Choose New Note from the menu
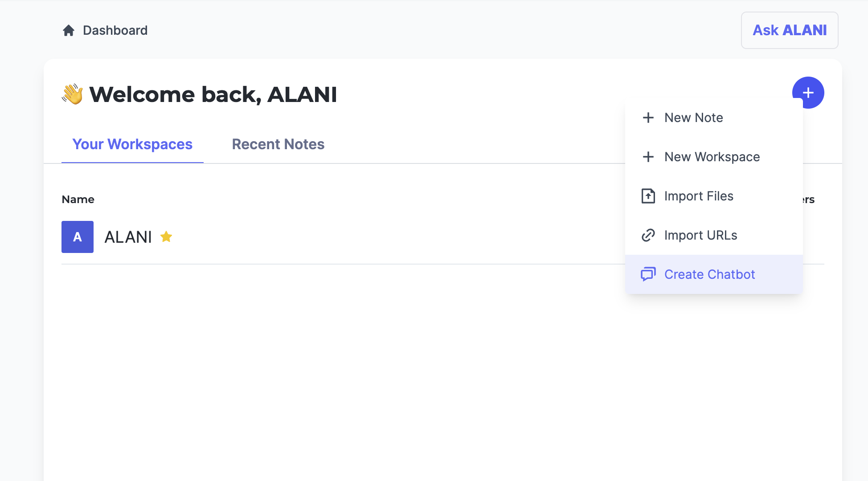868x481 pixels. point(693,118)
